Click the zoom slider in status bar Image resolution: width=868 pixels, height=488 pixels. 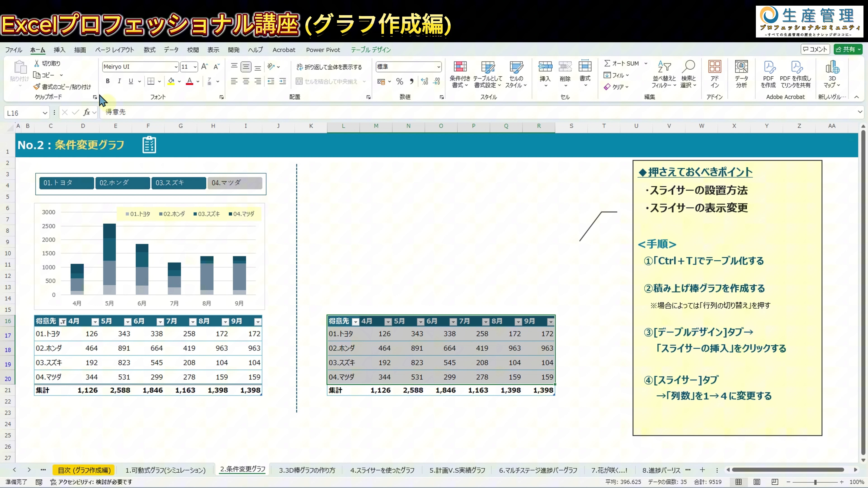tap(815, 482)
